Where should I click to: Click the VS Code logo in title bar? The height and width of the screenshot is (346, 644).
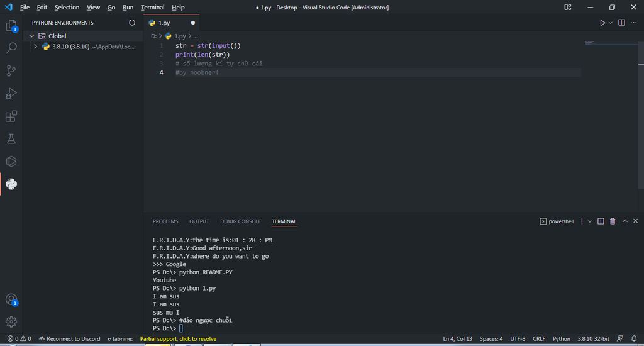coord(8,7)
